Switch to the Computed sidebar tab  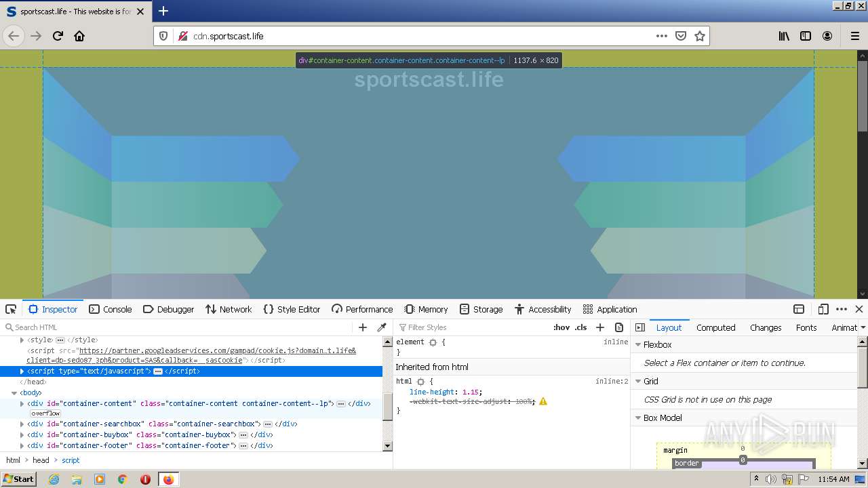click(716, 327)
